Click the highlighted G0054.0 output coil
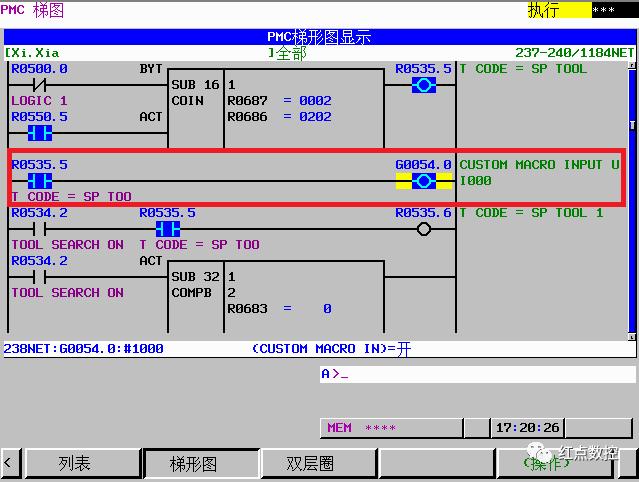The image size is (639, 482). coord(422,181)
